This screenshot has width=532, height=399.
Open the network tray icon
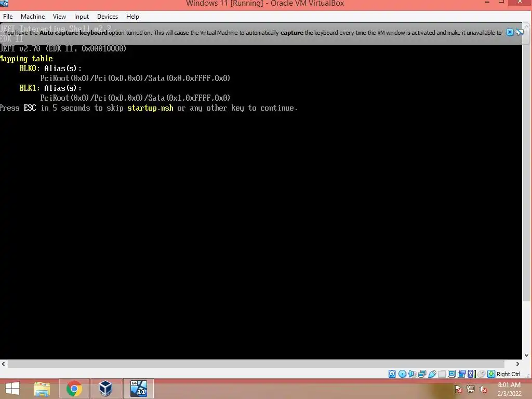tap(471, 389)
